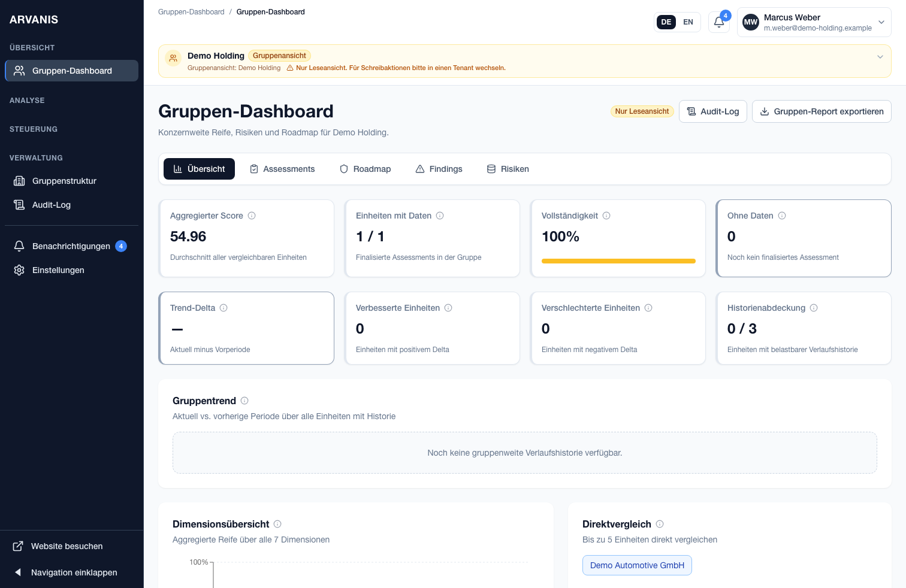Image resolution: width=906 pixels, height=588 pixels.
Task: Open the Risiken tab
Action: [508, 169]
